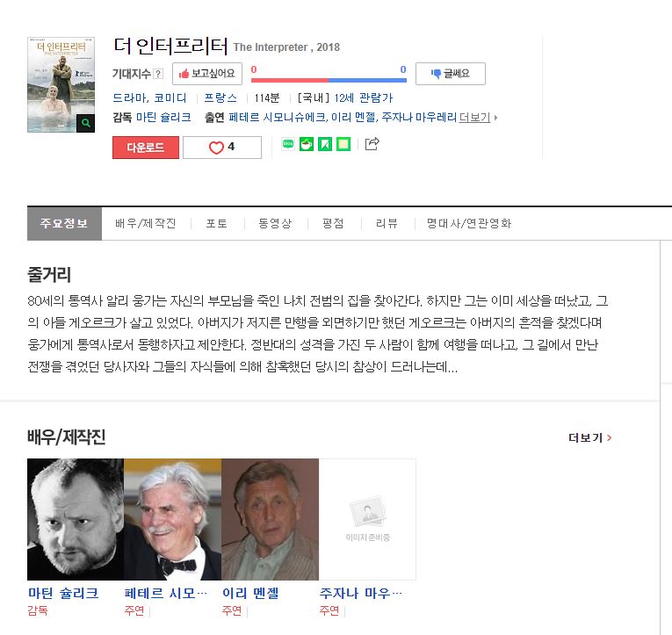Expand cast list with 더보기 arrow

point(478,118)
